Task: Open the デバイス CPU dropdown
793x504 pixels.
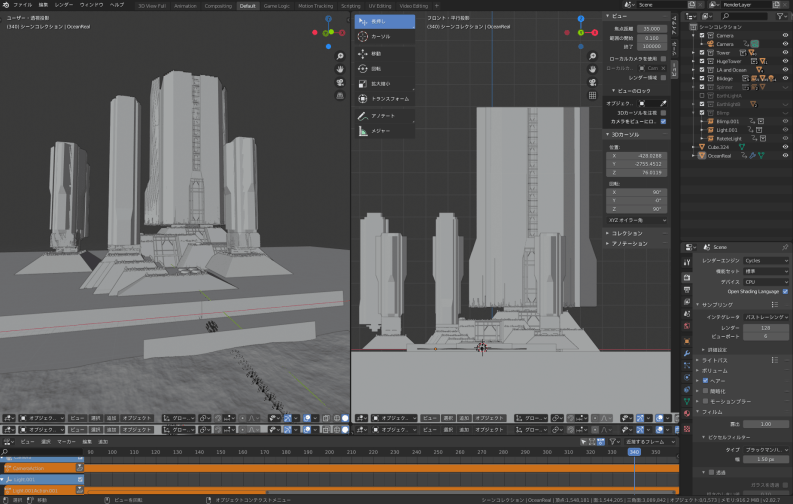Action: click(x=763, y=281)
